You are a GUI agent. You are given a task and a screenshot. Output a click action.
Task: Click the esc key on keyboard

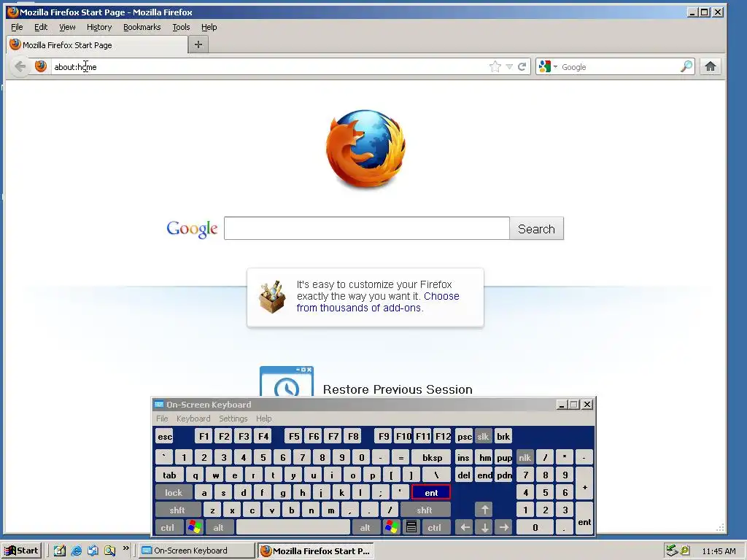point(165,437)
